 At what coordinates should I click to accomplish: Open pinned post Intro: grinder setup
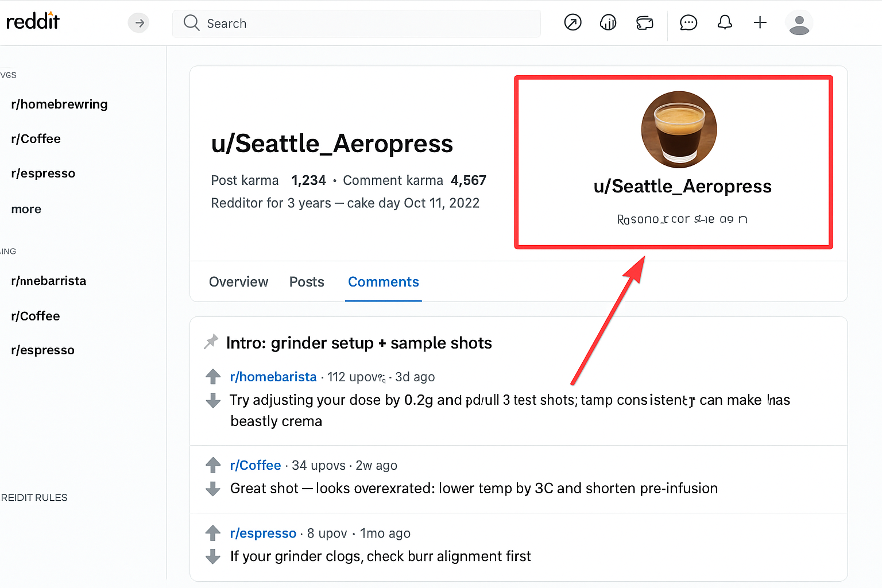359,343
